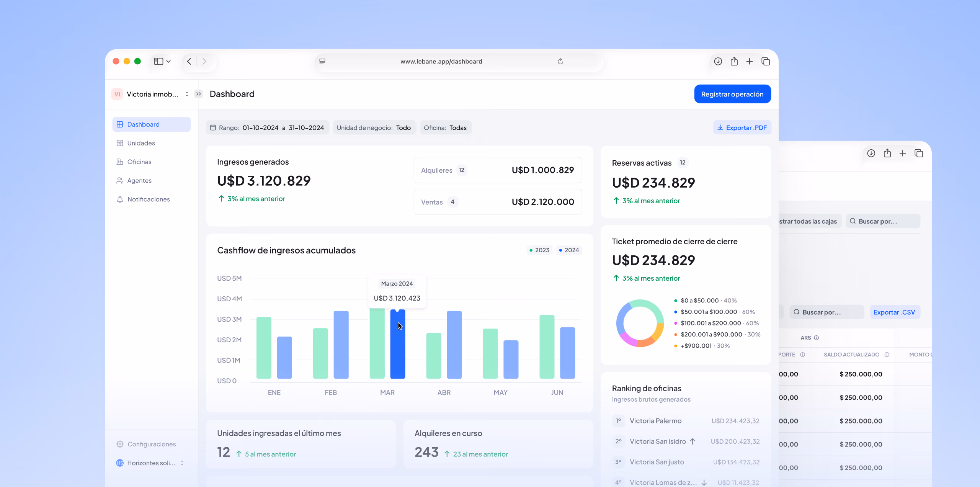Open new tab with plus icon in front window
Image resolution: width=980 pixels, height=487 pixels.
tap(750, 61)
